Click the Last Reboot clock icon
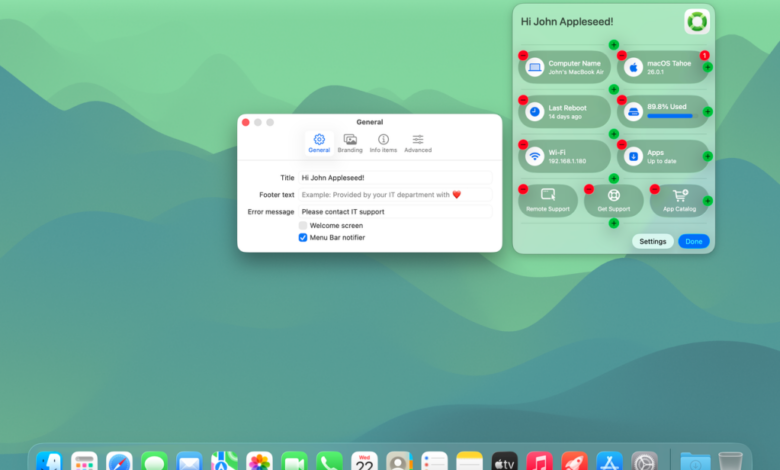 [x=535, y=112]
